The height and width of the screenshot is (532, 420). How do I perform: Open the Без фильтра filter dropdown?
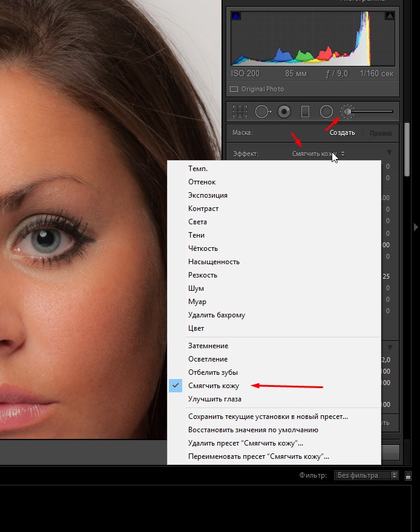coord(366,475)
